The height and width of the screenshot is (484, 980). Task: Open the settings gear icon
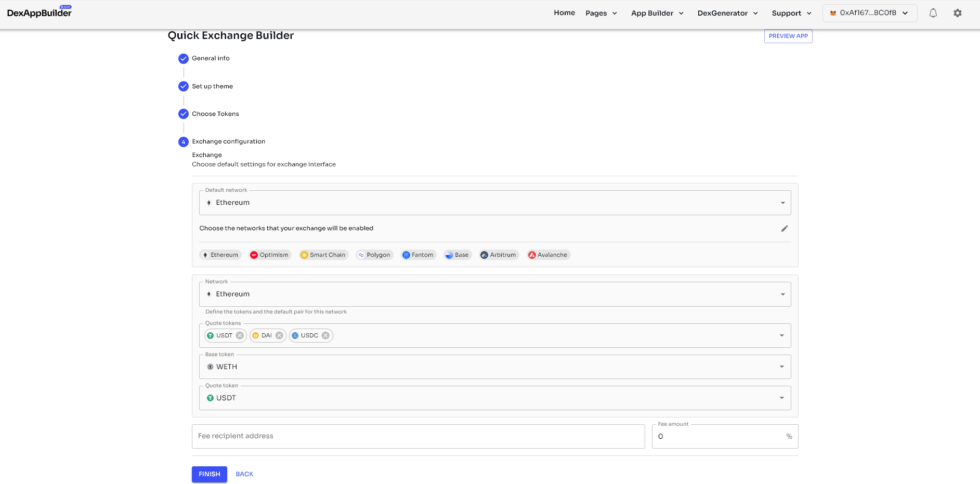pos(957,13)
